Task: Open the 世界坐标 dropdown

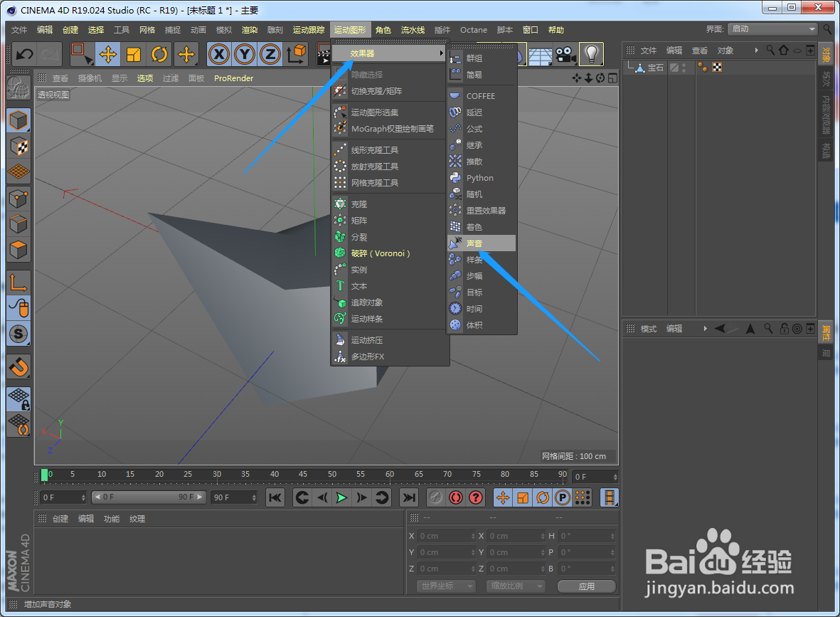Action: 446,586
